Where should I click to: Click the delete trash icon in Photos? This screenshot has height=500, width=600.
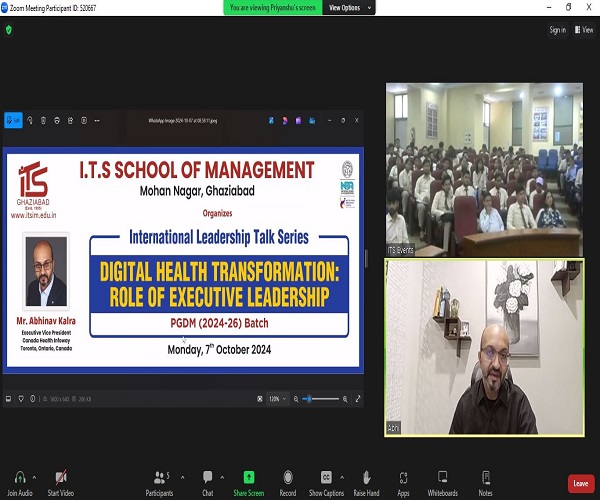click(43, 121)
